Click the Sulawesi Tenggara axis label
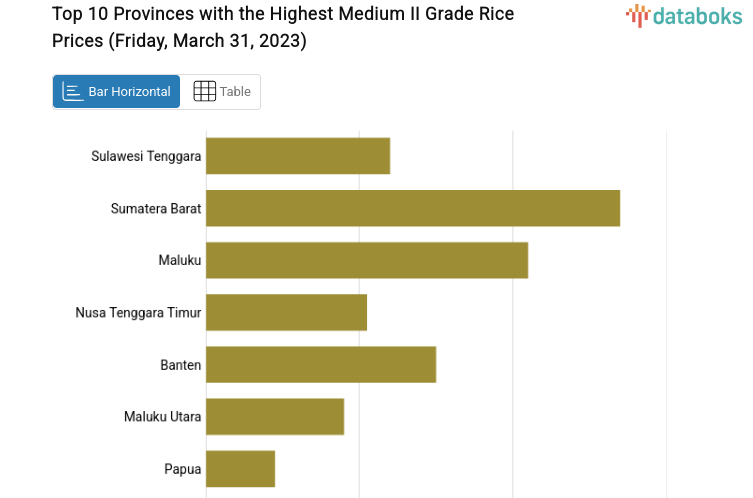Screen dimensions: 753x498 tap(146, 156)
